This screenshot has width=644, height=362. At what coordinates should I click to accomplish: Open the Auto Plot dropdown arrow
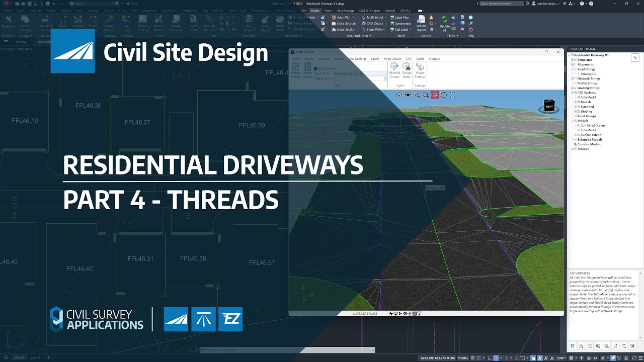point(354,18)
